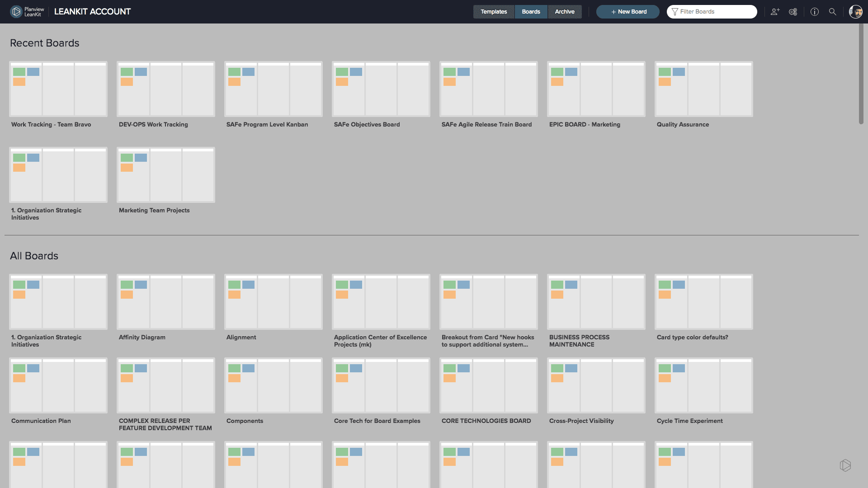Open account settings gears icon
Image resolution: width=868 pixels, height=488 pixels.
[793, 12]
